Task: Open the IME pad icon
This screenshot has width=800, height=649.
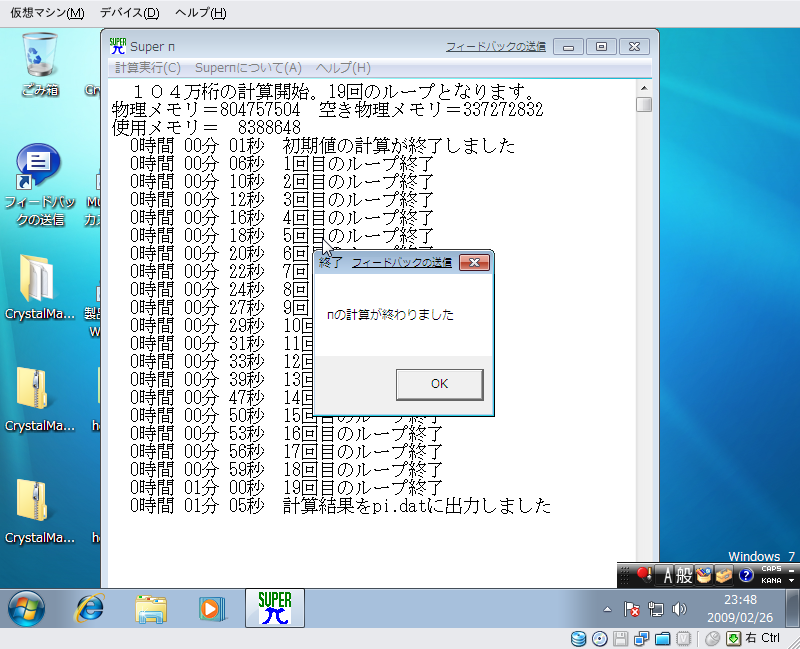Action: pos(703,576)
